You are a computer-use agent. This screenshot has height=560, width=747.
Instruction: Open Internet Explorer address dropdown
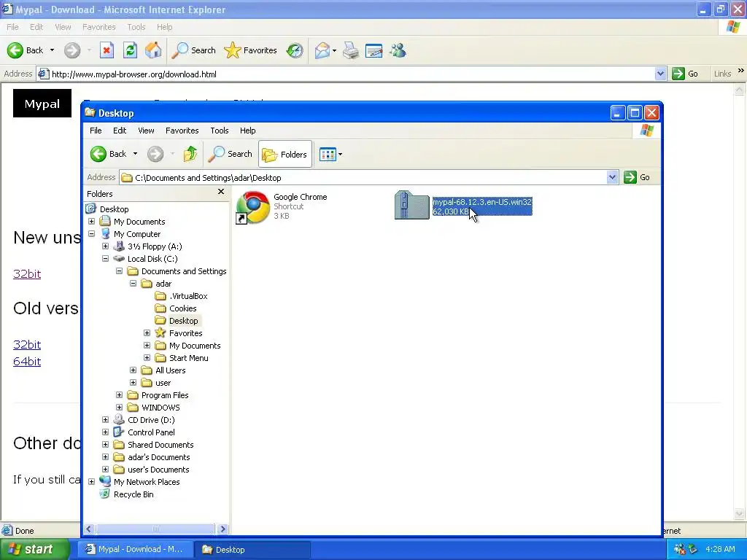pyautogui.click(x=660, y=74)
